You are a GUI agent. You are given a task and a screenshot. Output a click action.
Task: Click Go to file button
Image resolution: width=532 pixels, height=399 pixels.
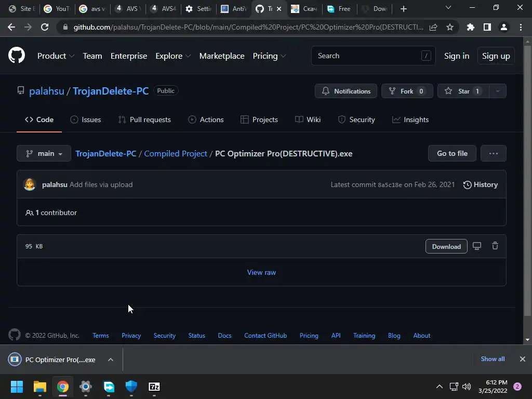pos(452,153)
